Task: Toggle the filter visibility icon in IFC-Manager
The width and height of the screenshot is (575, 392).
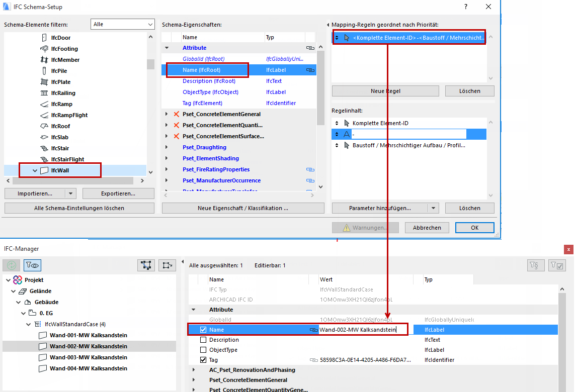Action: (32, 265)
